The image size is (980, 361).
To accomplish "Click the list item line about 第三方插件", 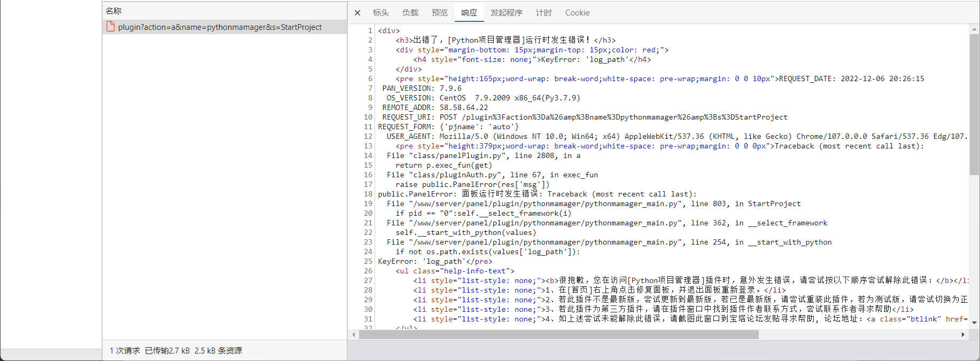I will click(663, 309).
